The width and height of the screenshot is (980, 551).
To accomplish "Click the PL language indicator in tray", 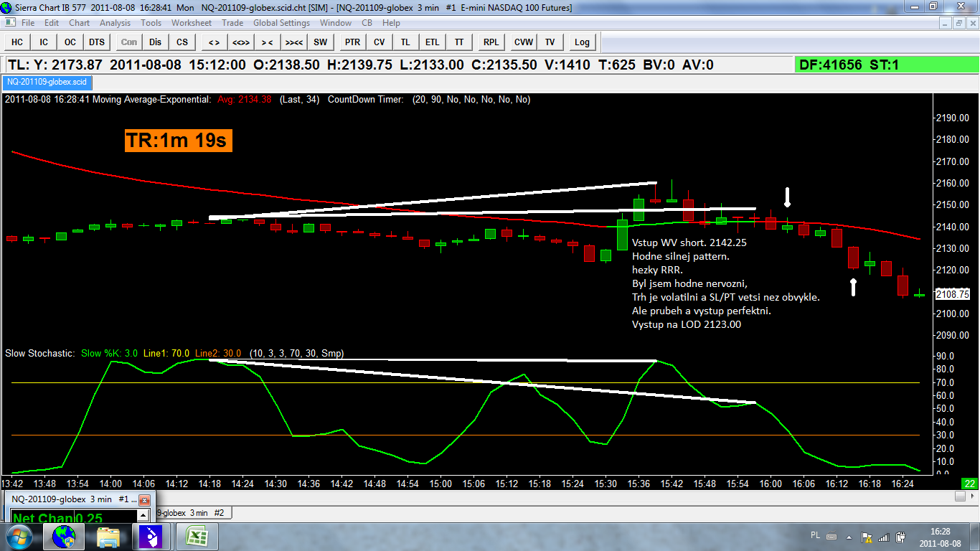I will click(815, 536).
